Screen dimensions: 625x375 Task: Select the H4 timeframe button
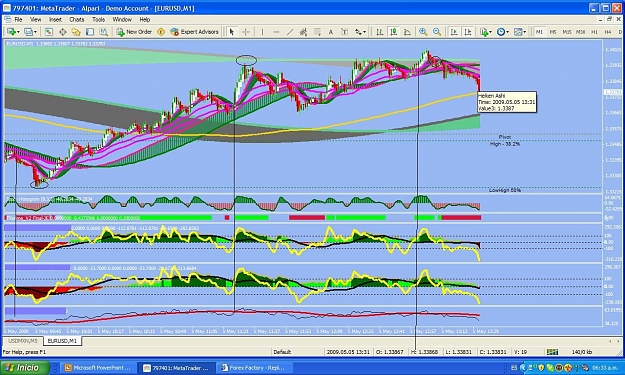click(608, 32)
